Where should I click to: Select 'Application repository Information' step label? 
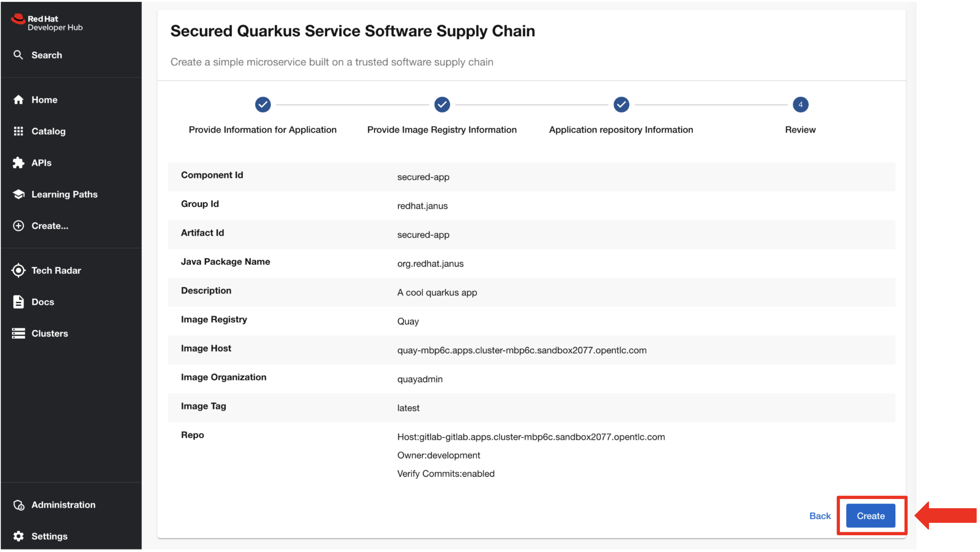tap(621, 130)
